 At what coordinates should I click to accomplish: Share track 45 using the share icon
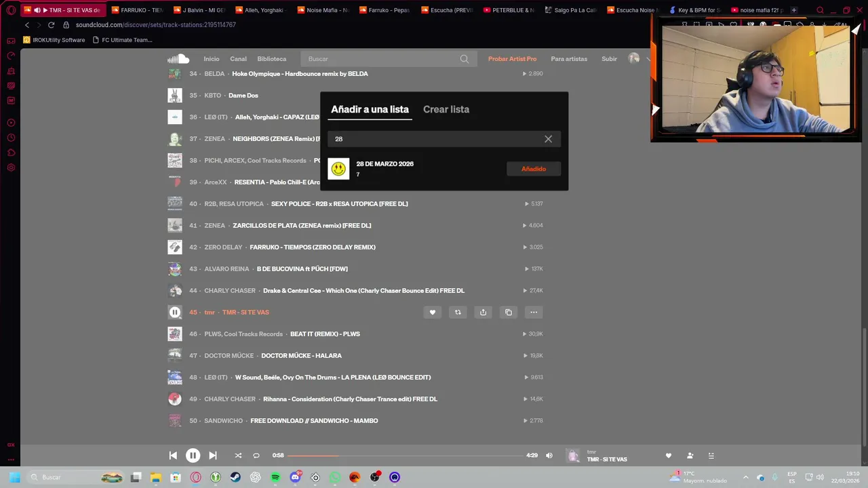point(483,312)
